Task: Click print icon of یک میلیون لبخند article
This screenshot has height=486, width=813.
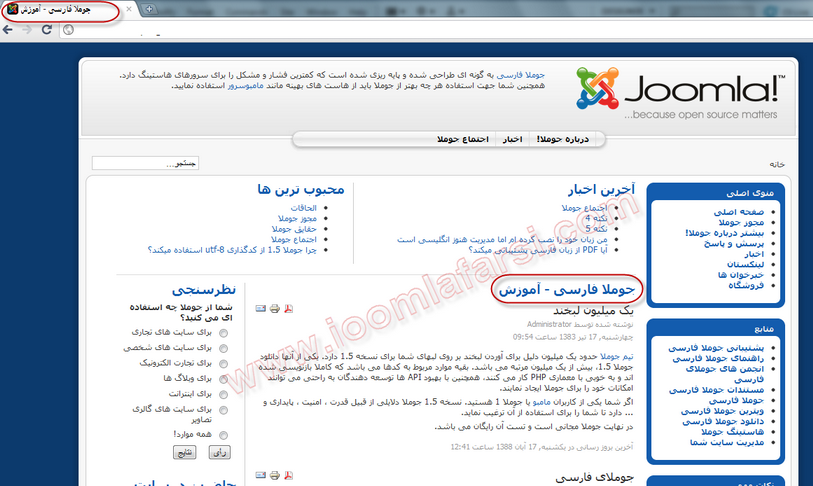Action: (275, 309)
